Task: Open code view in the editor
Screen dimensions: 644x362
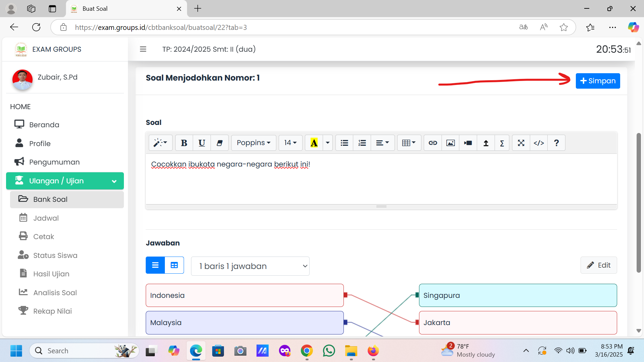Action: [x=539, y=143]
